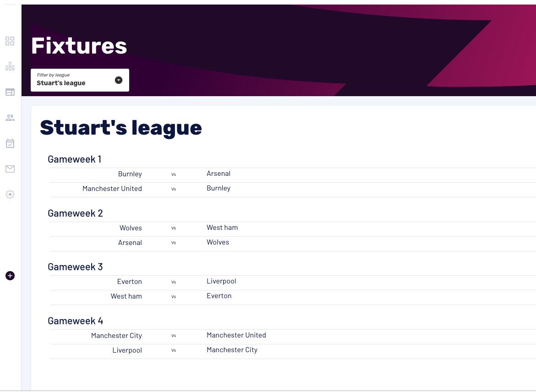
Task: Open Manchester City vs Manchester United fixture
Action: pos(174,336)
